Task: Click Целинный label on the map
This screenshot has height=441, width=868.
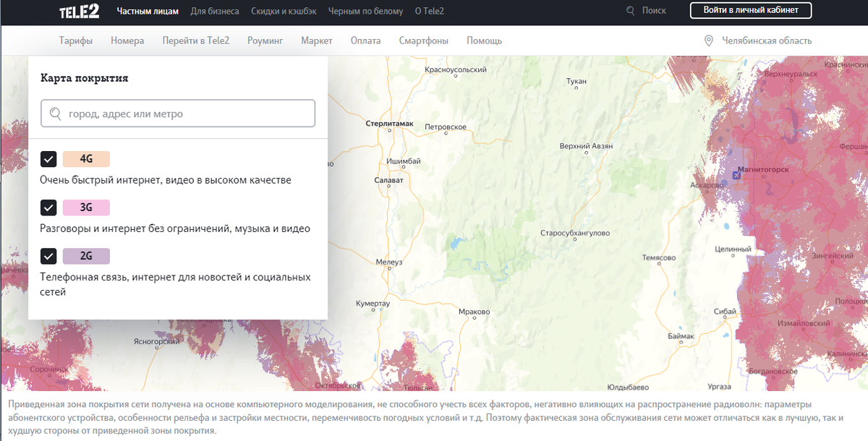Action: pos(733,249)
